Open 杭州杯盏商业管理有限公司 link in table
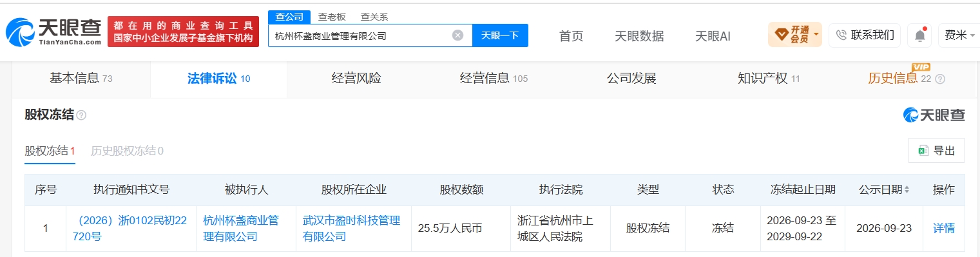The height and width of the screenshot is (257, 980). [241, 228]
